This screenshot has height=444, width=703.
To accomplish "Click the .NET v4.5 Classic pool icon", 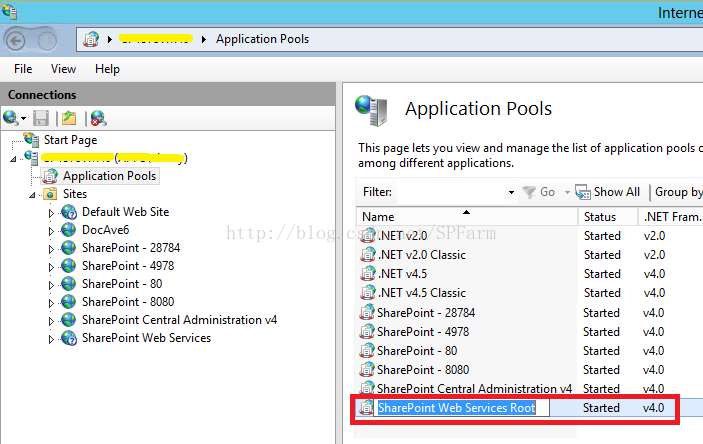I will coord(368,292).
